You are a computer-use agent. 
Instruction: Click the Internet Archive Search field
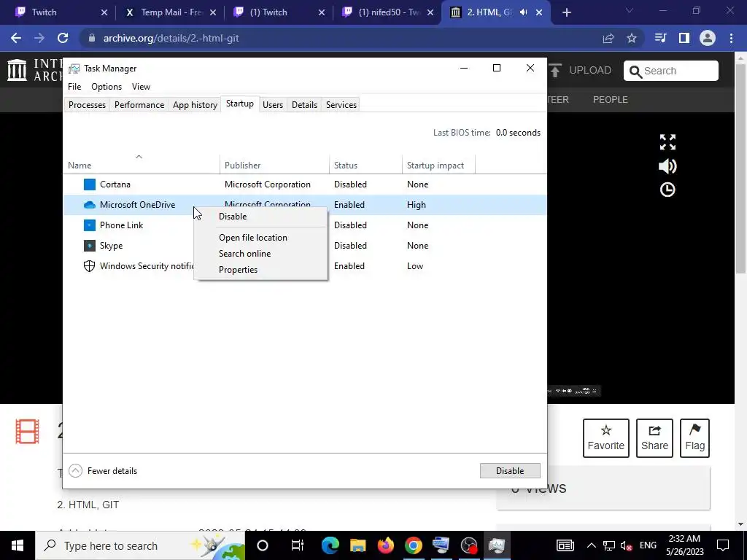point(671,71)
